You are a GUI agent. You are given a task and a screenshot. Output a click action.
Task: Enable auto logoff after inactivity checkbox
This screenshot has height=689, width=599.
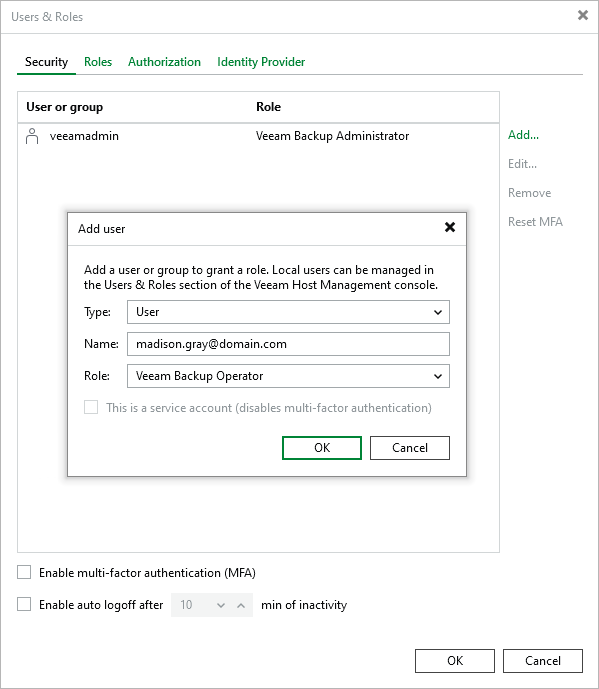click(x=24, y=604)
